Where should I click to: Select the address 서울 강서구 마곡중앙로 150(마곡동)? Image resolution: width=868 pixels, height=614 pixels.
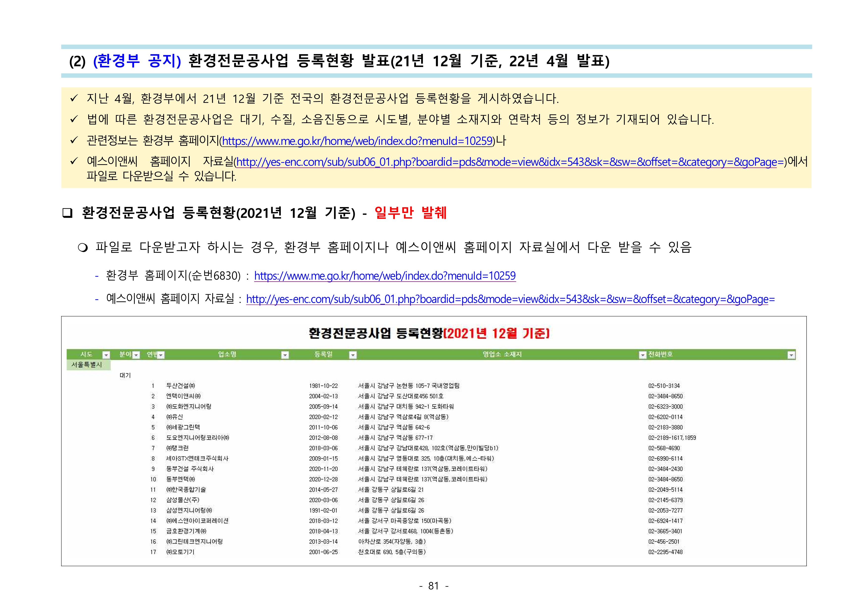tap(405, 521)
